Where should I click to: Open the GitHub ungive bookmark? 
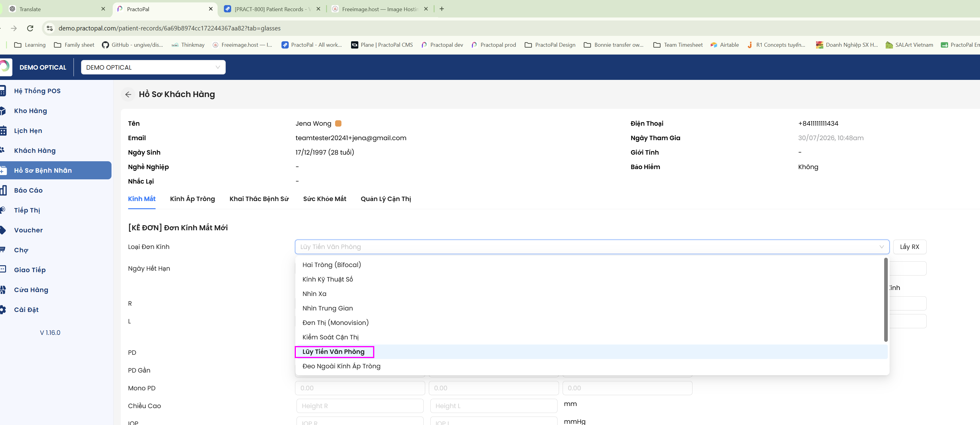(132, 45)
